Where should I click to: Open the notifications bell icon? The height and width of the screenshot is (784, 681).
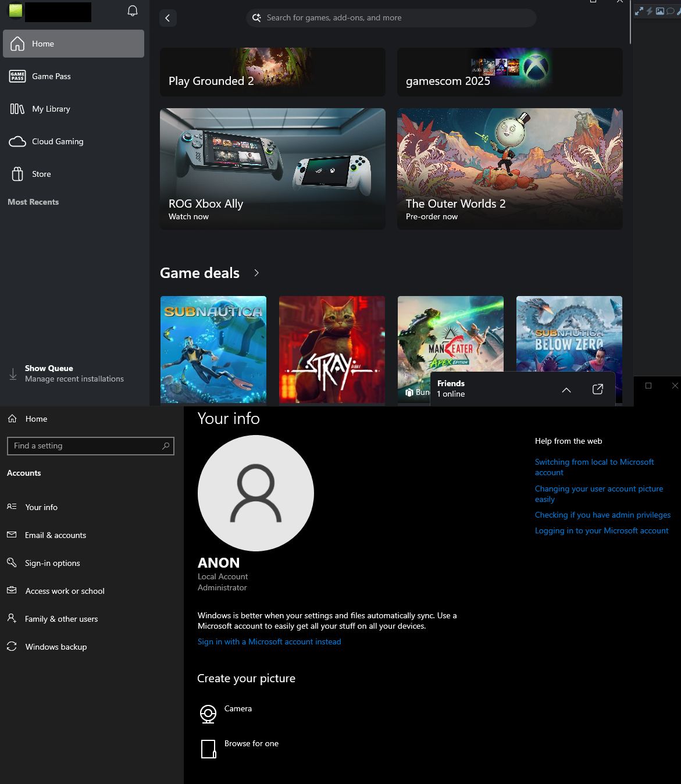coord(133,11)
